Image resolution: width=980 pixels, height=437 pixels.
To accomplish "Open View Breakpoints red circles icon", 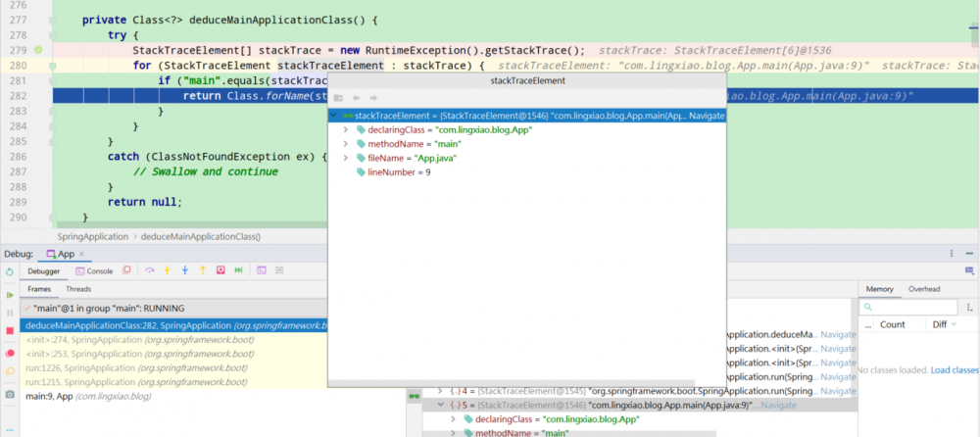I will tap(10, 353).
